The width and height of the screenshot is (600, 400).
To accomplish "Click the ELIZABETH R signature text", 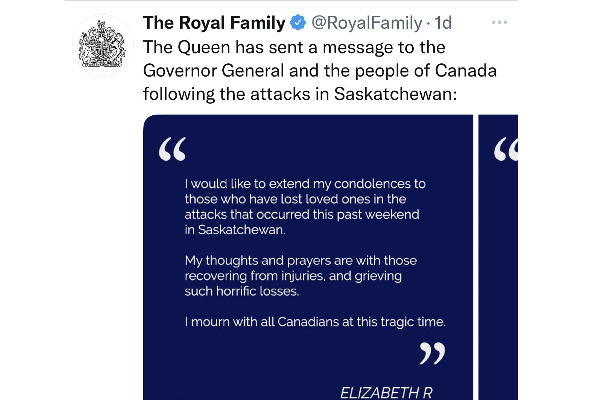I will pos(386,393).
